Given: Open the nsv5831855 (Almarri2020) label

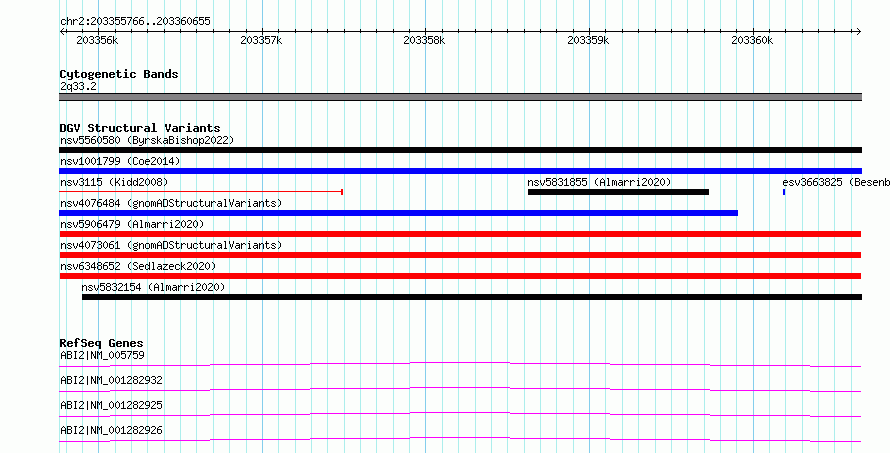Looking at the screenshot, I should 599,182.
